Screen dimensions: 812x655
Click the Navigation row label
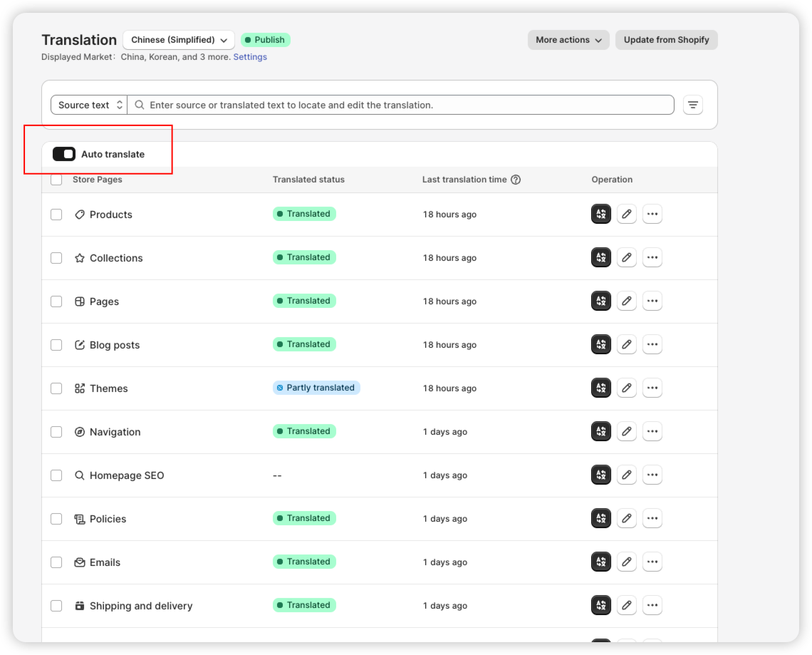tap(115, 432)
